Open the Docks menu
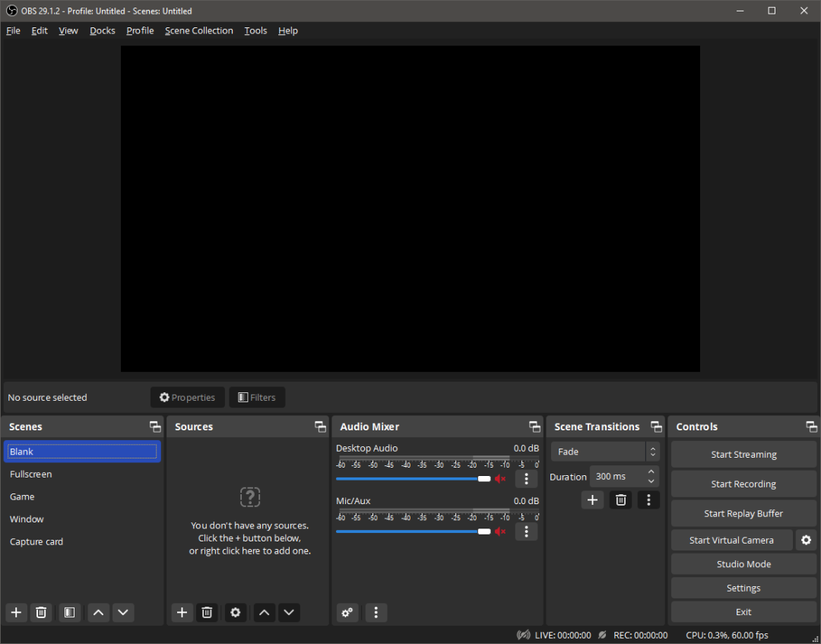 102,30
